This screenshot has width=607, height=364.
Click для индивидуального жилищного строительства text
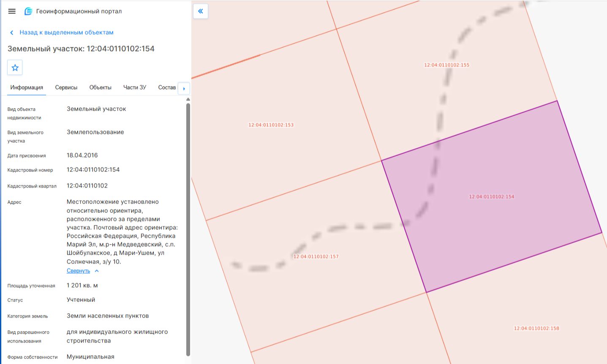117,336
